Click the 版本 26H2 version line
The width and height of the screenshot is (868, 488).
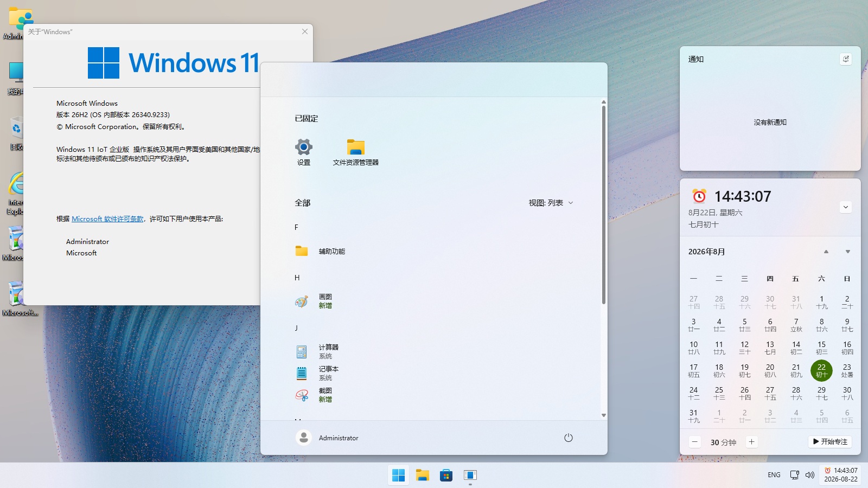coord(113,115)
